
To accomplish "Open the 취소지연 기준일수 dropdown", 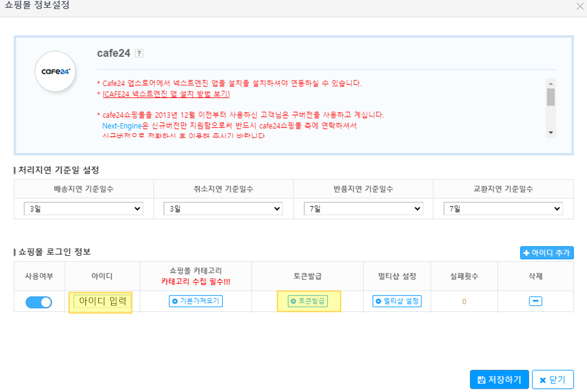I will click(x=223, y=209).
